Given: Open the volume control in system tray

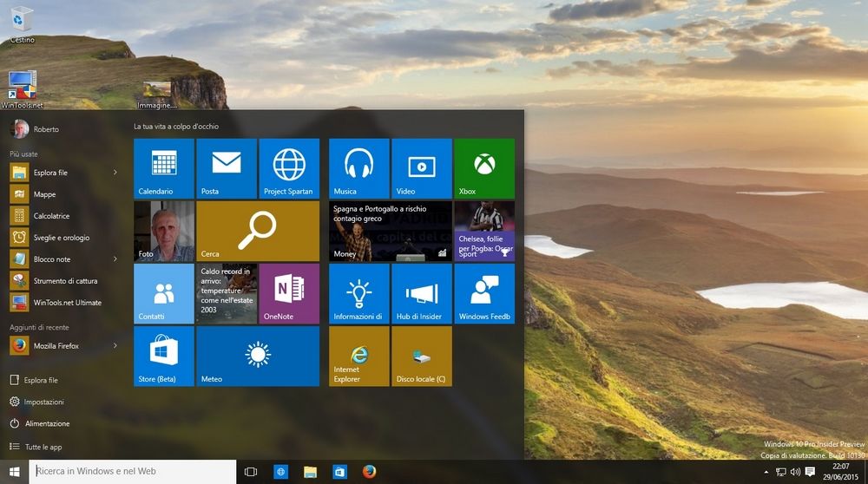Looking at the screenshot, I should (x=795, y=472).
